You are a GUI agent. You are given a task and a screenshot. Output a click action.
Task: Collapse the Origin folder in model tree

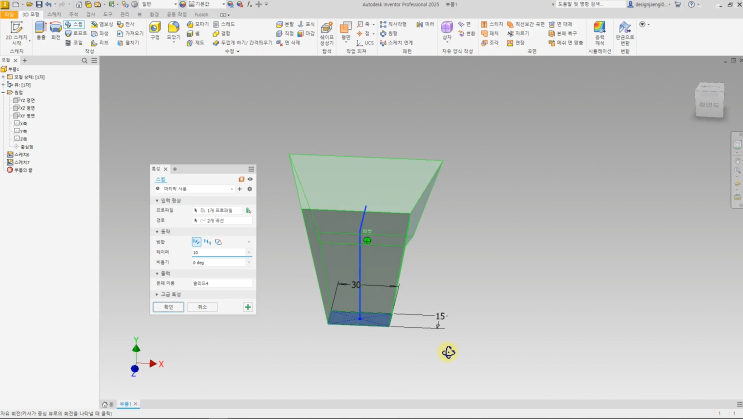pyautogui.click(x=4, y=92)
